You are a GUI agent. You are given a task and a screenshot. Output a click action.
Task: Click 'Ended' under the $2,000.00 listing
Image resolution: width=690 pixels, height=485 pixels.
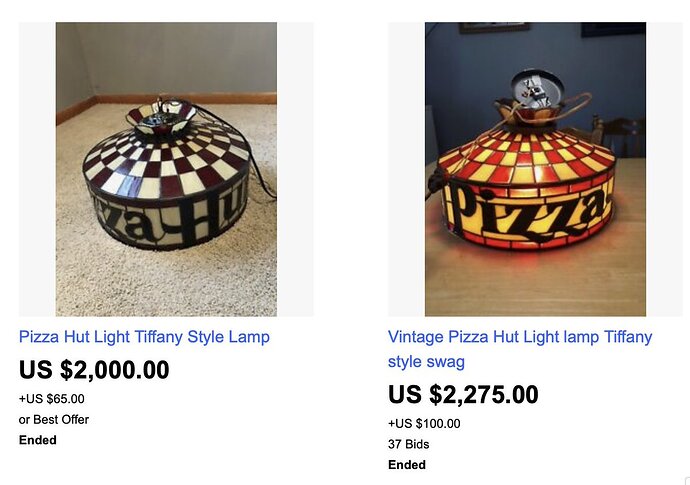click(x=37, y=440)
